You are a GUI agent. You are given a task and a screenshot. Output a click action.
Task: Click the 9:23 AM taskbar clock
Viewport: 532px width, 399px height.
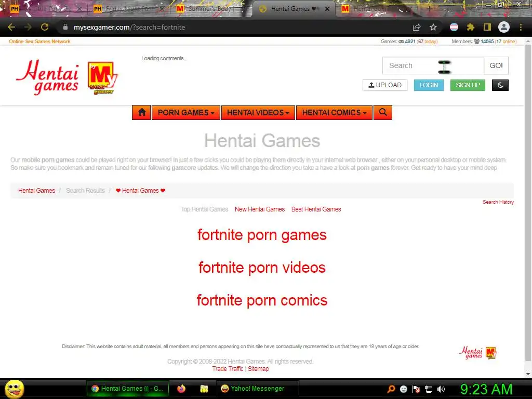486,389
